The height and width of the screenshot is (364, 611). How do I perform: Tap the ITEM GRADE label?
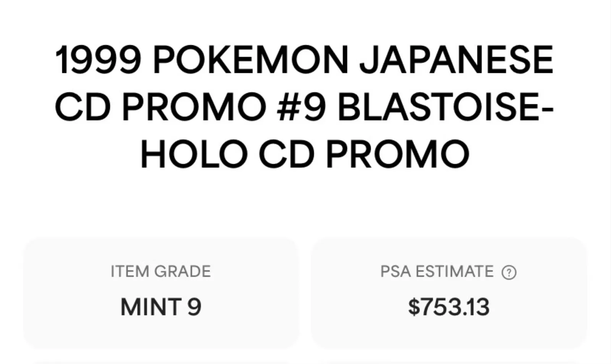tap(160, 272)
